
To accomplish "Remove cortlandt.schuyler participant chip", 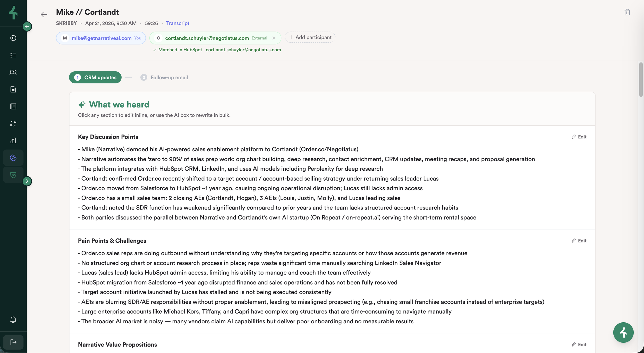I will click(x=274, y=38).
